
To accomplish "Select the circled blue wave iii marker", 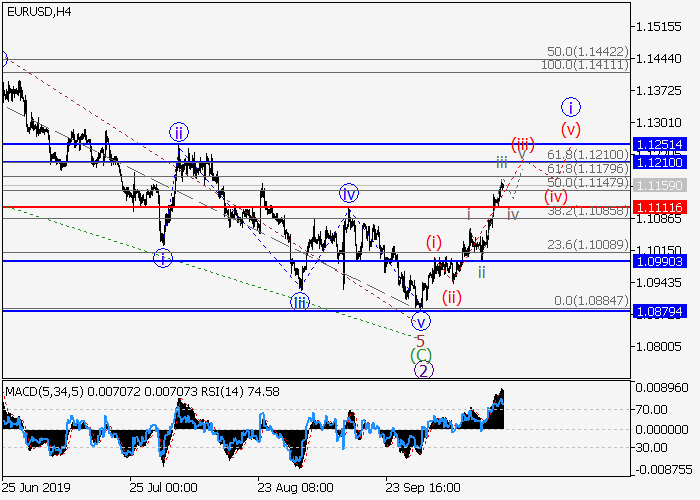I will pos(300,301).
